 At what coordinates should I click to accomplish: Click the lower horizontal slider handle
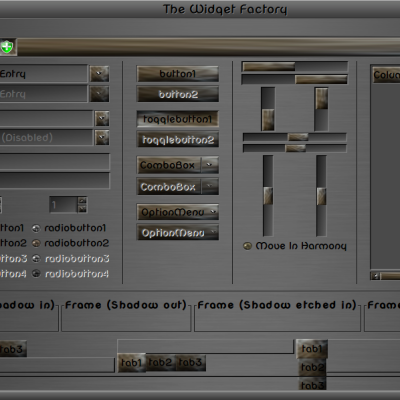click(295, 148)
